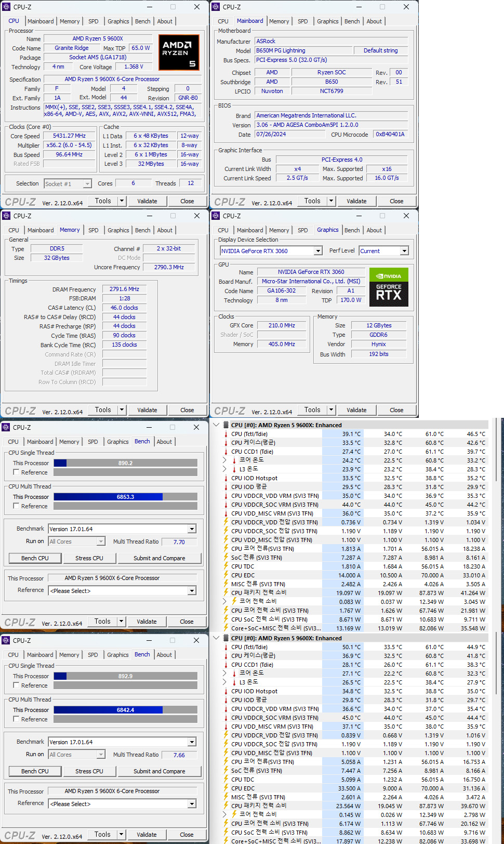
Task: Expand the L3 온도 row reading 26.5 °C
Action: point(224,682)
